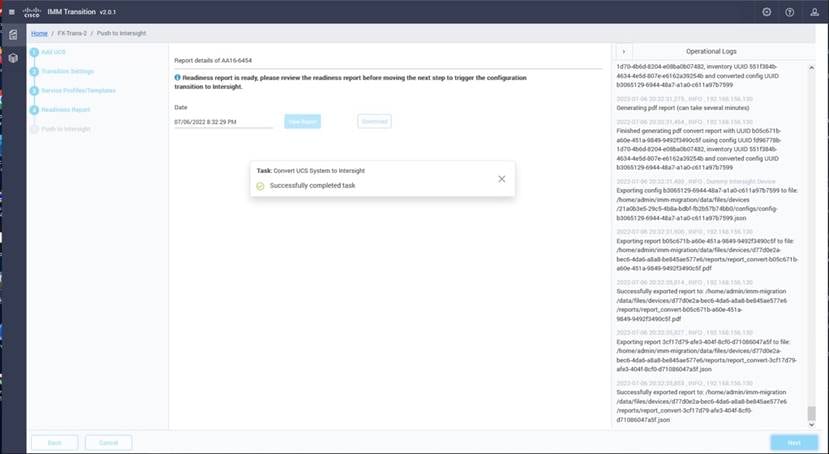
Task: Click the logs scrollbar down arrow
Action: click(x=812, y=424)
